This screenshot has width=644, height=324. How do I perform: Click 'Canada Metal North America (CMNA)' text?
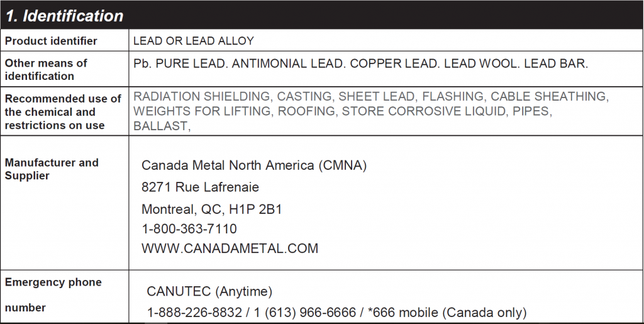coord(254,165)
